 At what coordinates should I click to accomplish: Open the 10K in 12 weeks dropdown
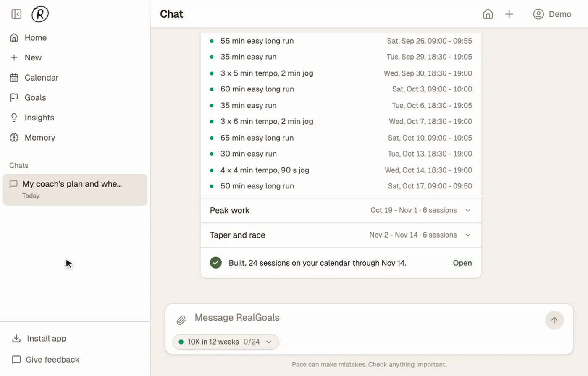[226, 342]
